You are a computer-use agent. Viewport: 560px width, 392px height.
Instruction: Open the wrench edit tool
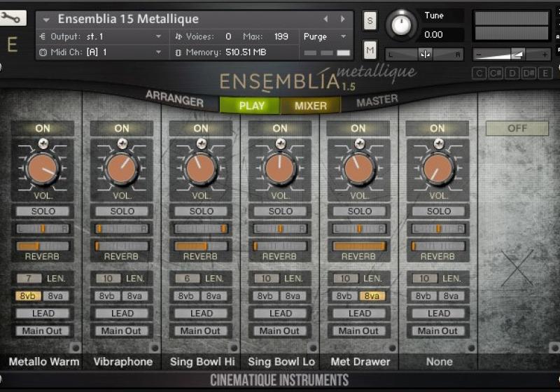(13, 18)
